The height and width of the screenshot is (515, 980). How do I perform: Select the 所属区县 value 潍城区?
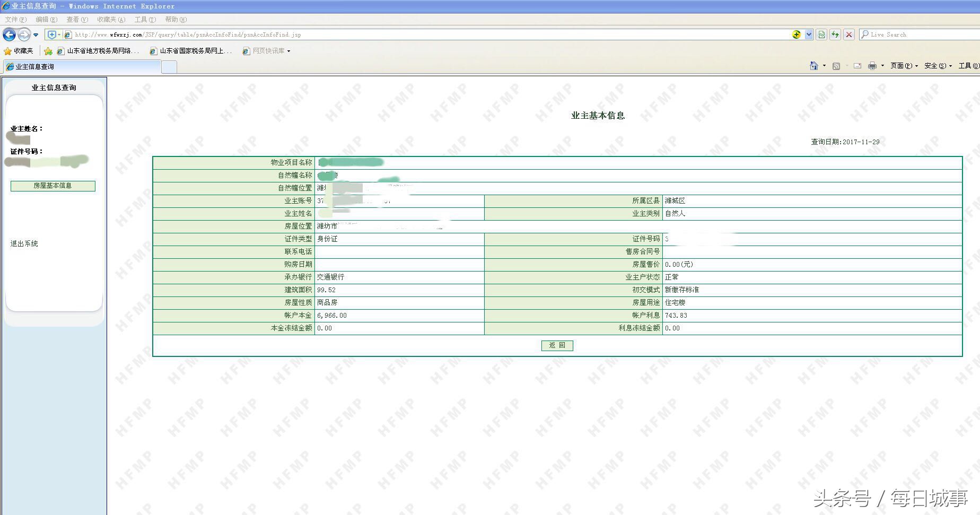[x=675, y=200]
